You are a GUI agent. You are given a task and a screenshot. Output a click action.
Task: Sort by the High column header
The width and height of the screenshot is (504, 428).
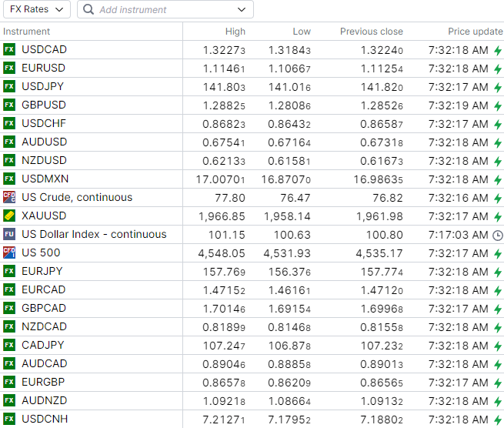(235, 32)
